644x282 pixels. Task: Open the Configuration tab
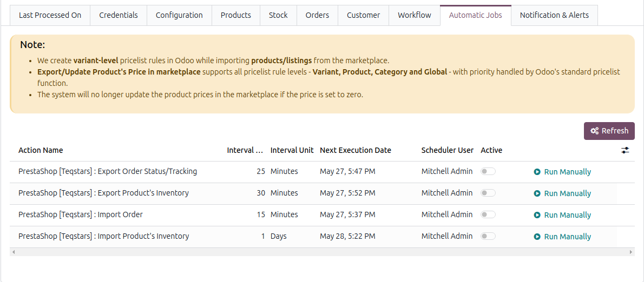[179, 15]
